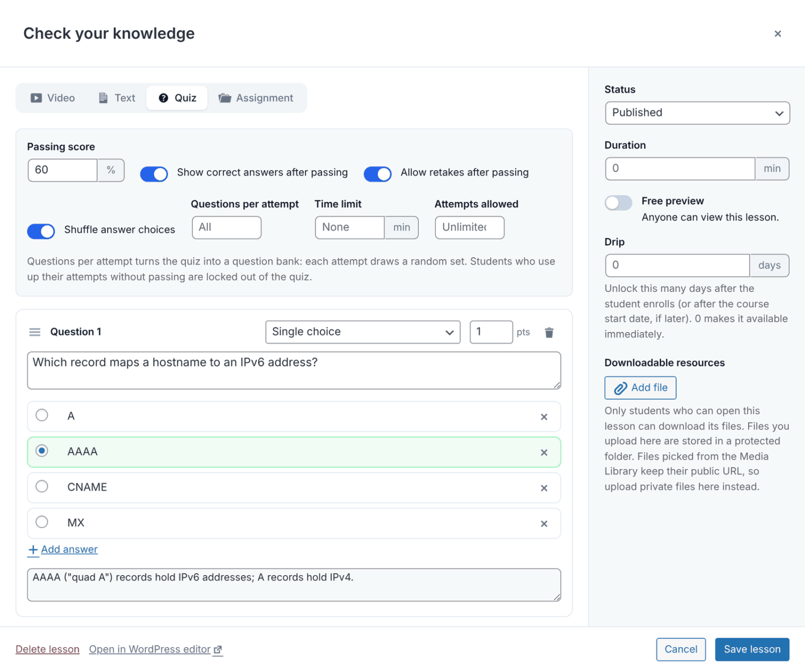
Task: Switch to the Video tab
Action: click(53, 98)
